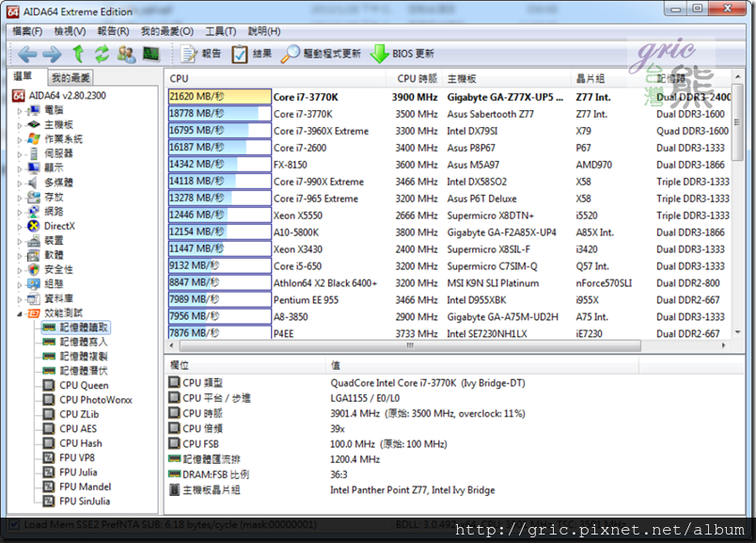Click the 18778 MB/秒 result bar

(x=220, y=114)
